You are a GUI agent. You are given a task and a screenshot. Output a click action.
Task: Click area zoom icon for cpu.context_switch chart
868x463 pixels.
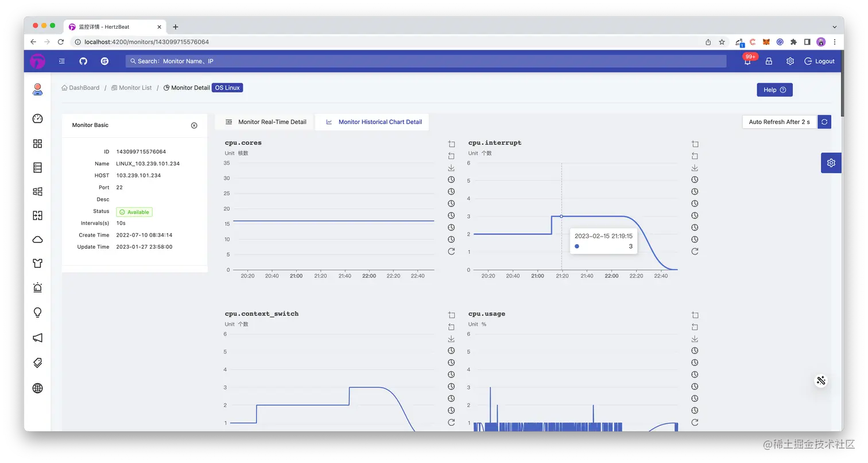tap(451, 315)
